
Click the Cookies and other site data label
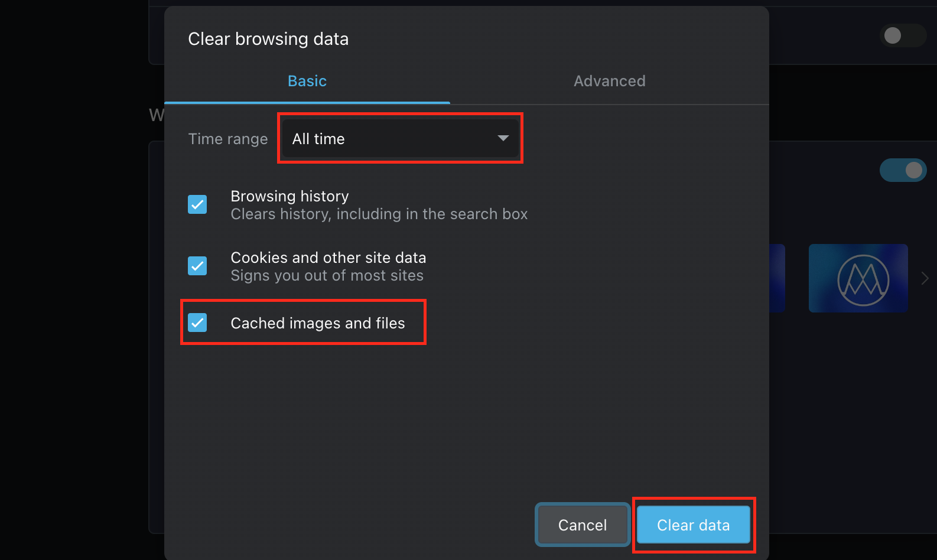pos(328,258)
